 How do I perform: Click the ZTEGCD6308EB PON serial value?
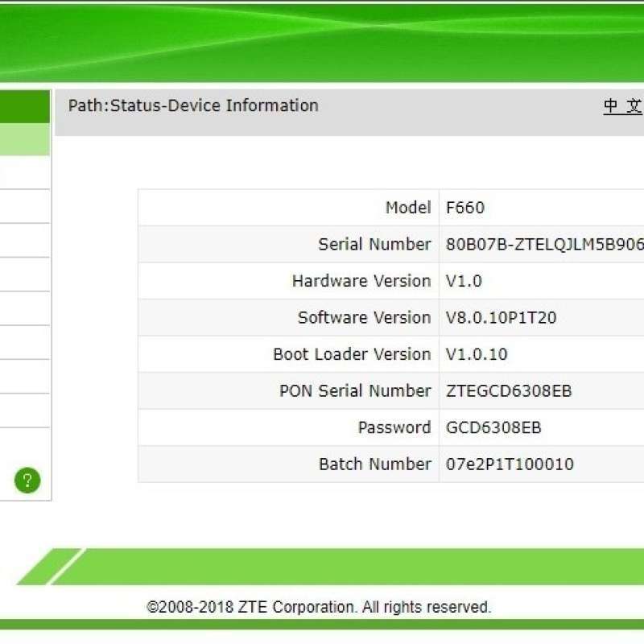pos(509,391)
